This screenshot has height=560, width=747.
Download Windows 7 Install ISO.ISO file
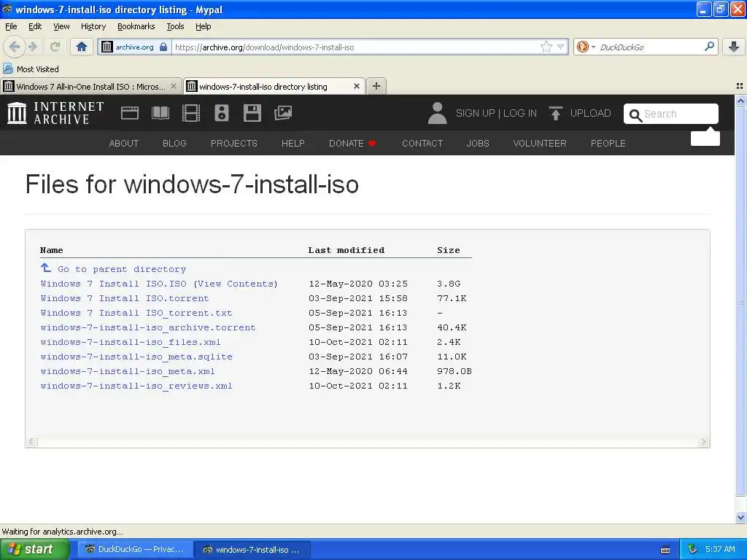point(113,284)
